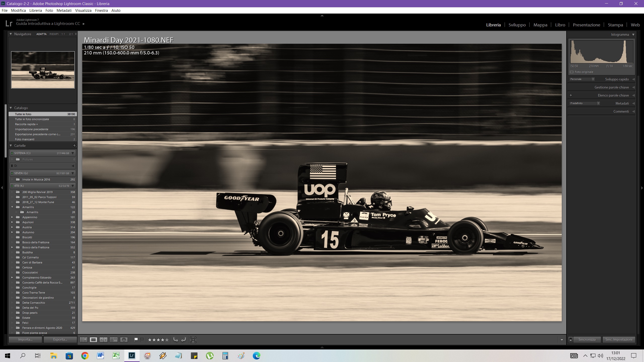Click the Esporta... button
This screenshot has width=644, height=362.
point(60,339)
